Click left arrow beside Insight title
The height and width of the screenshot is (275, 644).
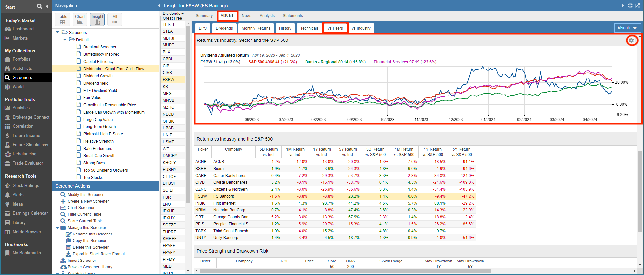click(159, 6)
